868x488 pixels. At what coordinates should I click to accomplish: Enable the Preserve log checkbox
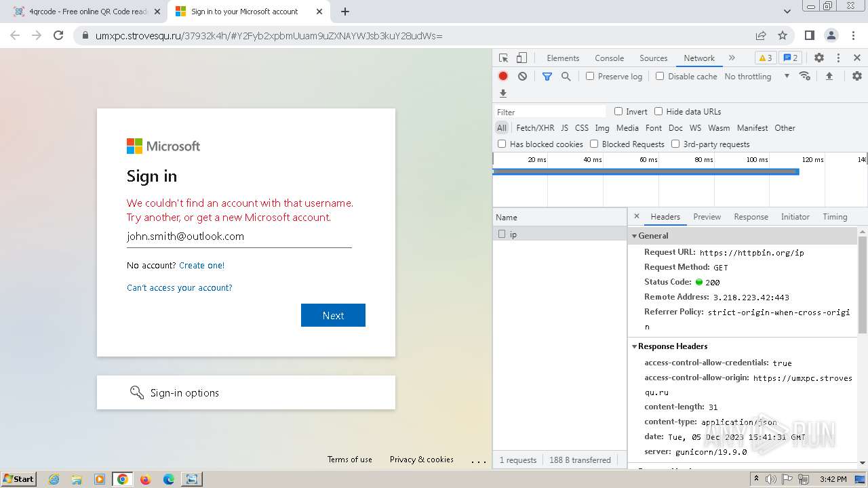click(x=590, y=77)
